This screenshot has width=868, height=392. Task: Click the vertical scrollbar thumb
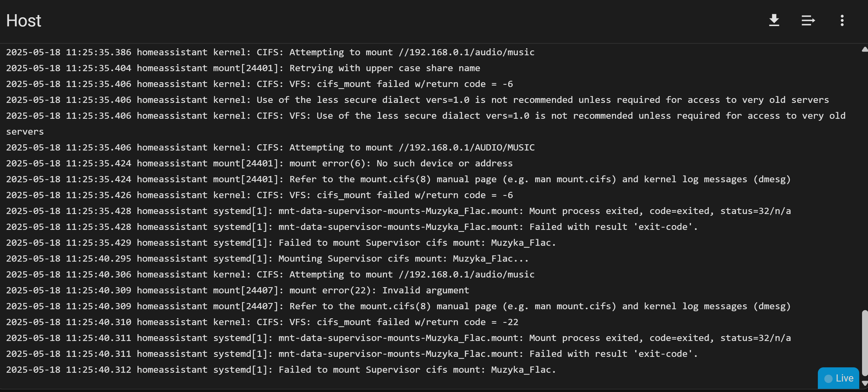pyautogui.click(x=865, y=342)
